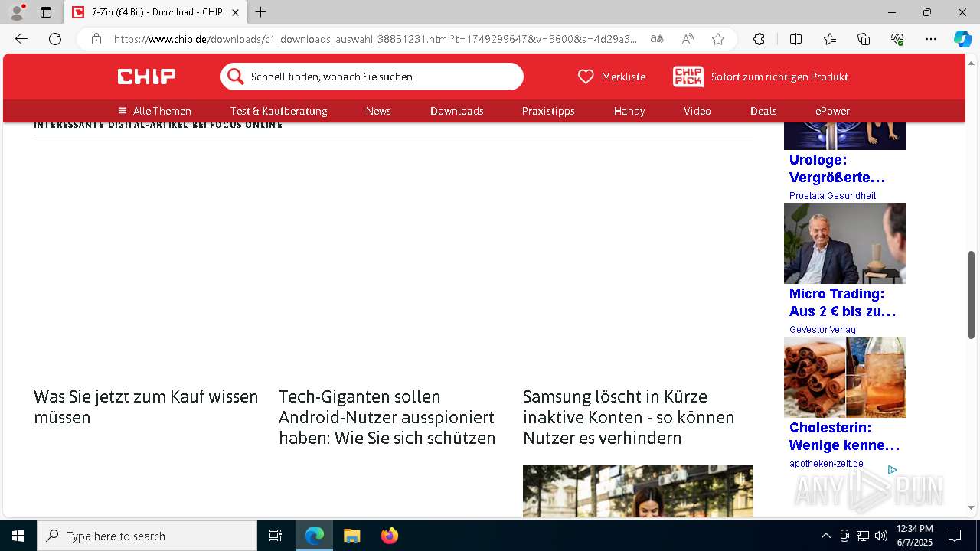Image resolution: width=980 pixels, height=551 pixels.
Task: Open Collections icon
Action: 864,39
